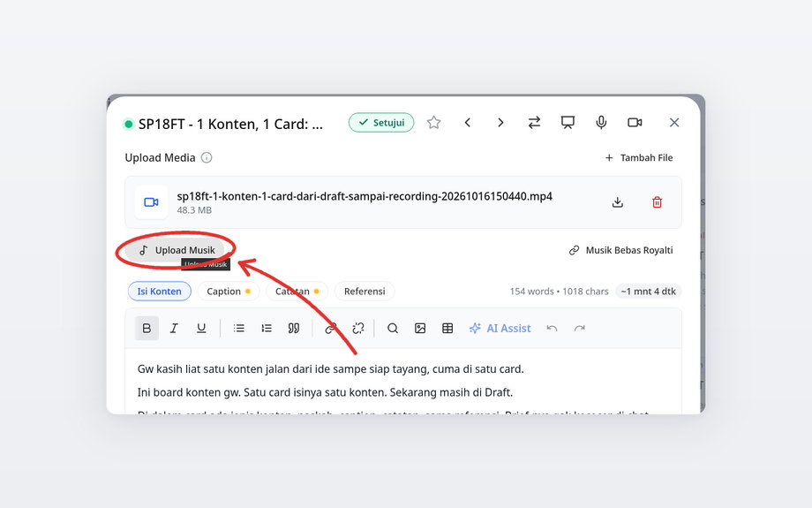
Task: Click the swap arrows icon
Action: 534,123
